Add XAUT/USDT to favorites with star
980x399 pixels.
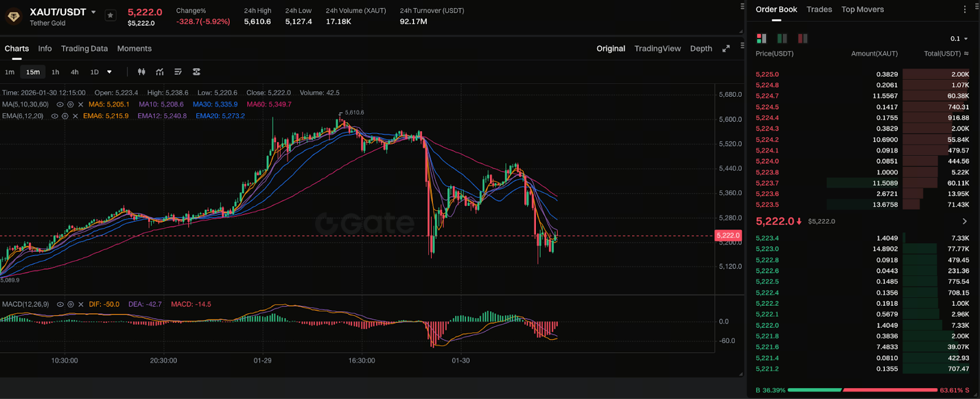pos(110,15)
